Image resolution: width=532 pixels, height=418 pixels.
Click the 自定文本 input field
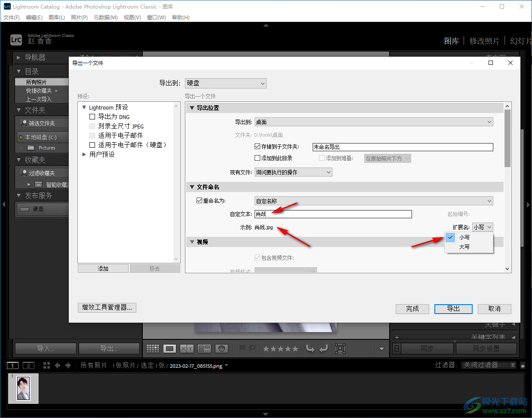click(x=333, y=214)
